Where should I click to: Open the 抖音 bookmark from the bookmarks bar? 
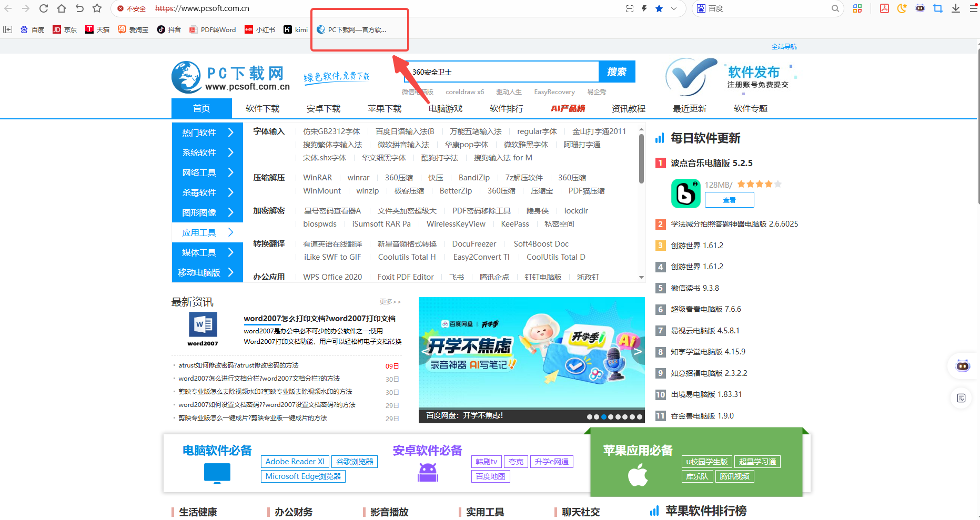click(168, 29)
